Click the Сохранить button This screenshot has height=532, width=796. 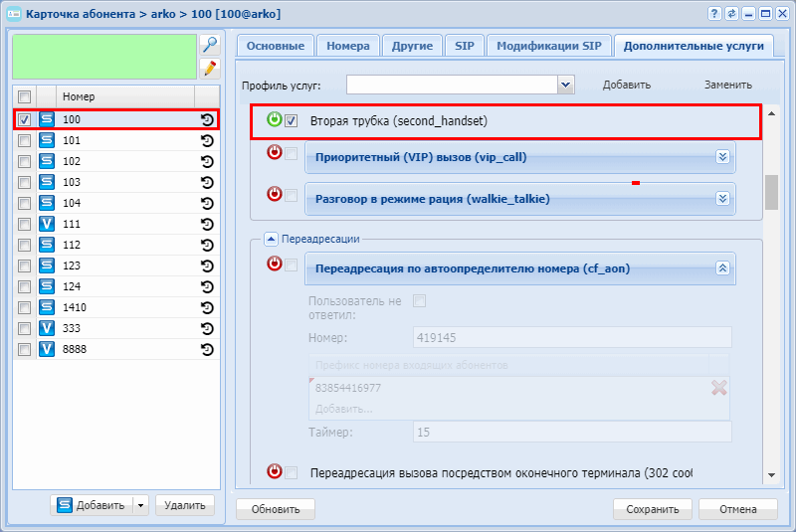click(652, 509)
